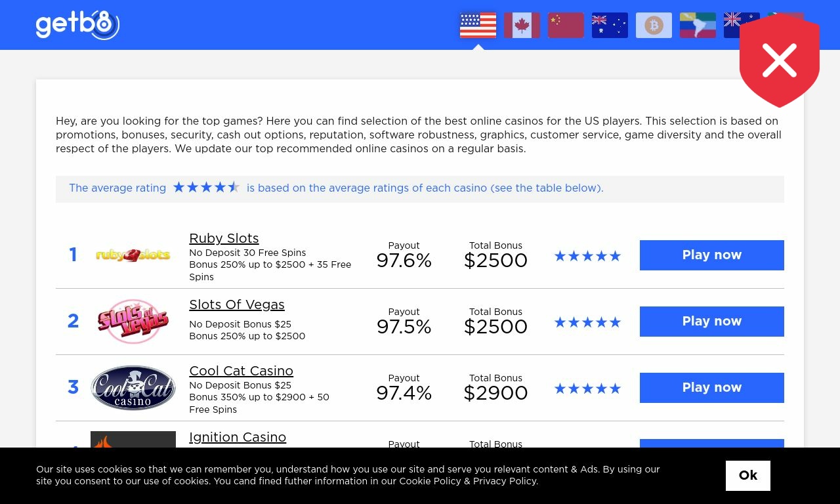The height and width of the screenshot is (504, 840).
Task: Select the United States flag for region
Action: 478,25
